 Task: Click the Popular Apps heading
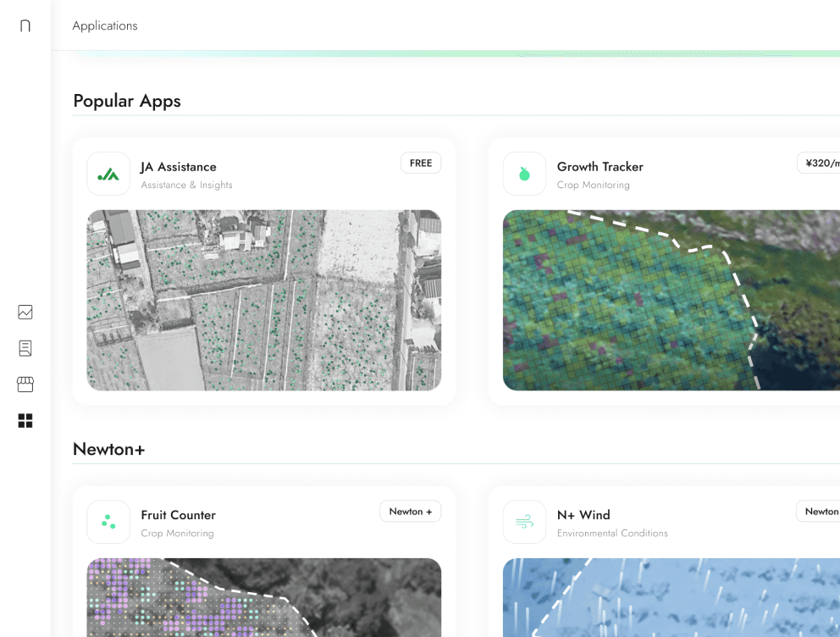[127, 101]
